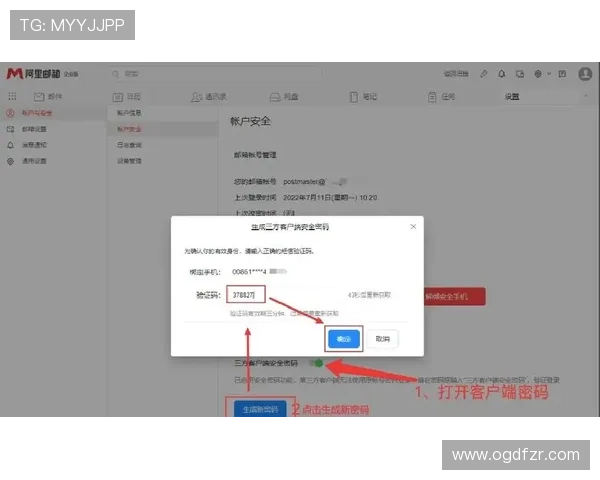Screen dimensions: 600x480
Task: Click the bell icon beside 消息通知
Action: (x=10, y=145)
